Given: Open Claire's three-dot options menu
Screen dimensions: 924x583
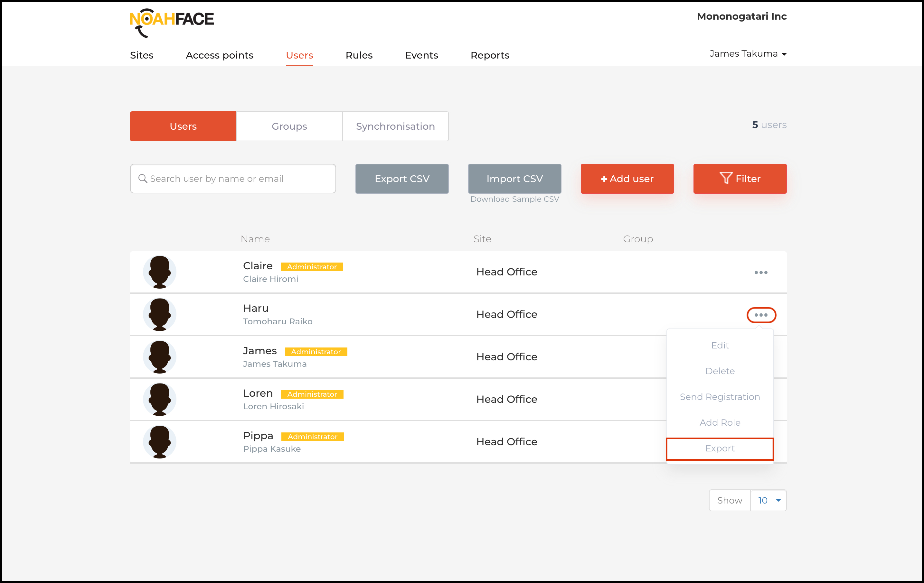Looking at the screenshot, I should 760,272.
